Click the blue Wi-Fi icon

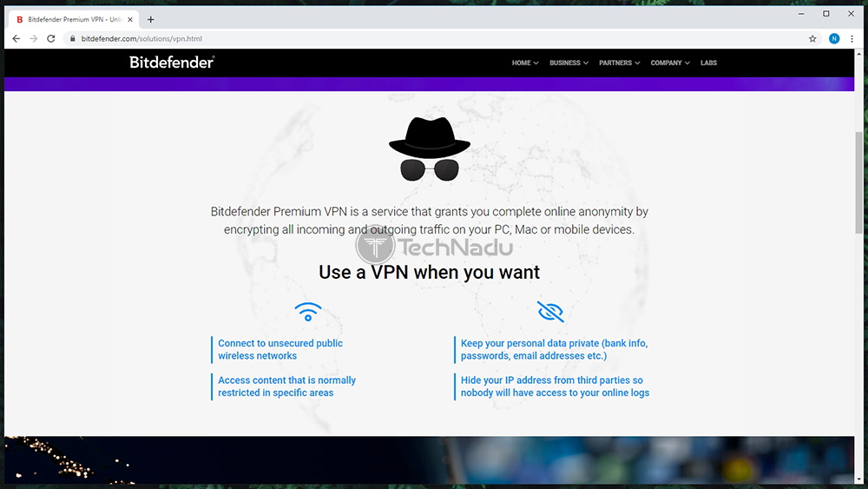308,312
